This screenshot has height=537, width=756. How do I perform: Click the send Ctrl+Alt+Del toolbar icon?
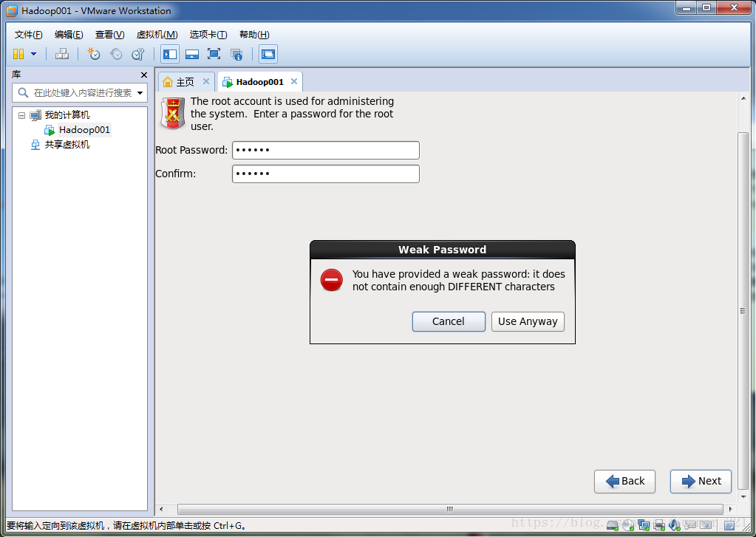(62, 54)
